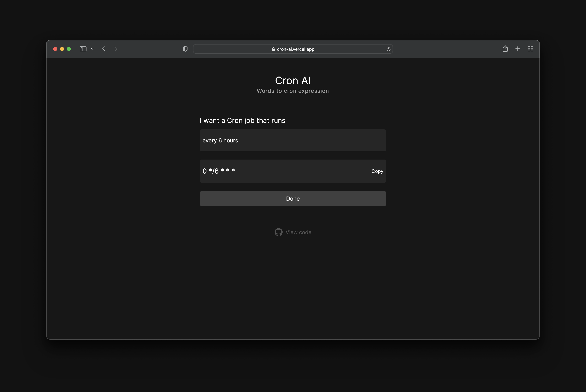This screenshot has width=586, height=392.
Task: Reload the page using the refresh icon
Action: point(388,49)
